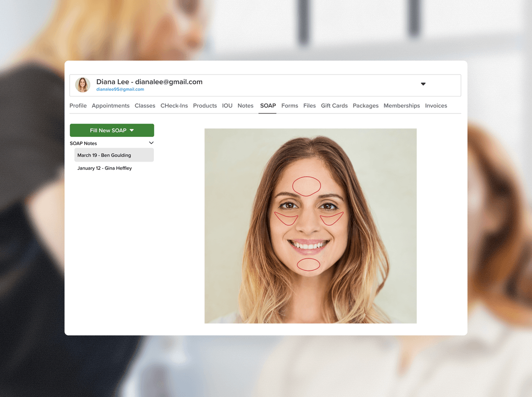Click the forehead annotation on the face photo
Image resolution: width=532 pixels, height=397 pixels.
click(x=306, y=186)
